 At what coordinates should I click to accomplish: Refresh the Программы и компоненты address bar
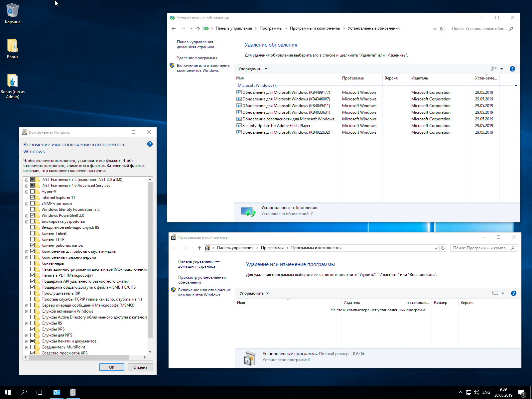tap(443, 248)
